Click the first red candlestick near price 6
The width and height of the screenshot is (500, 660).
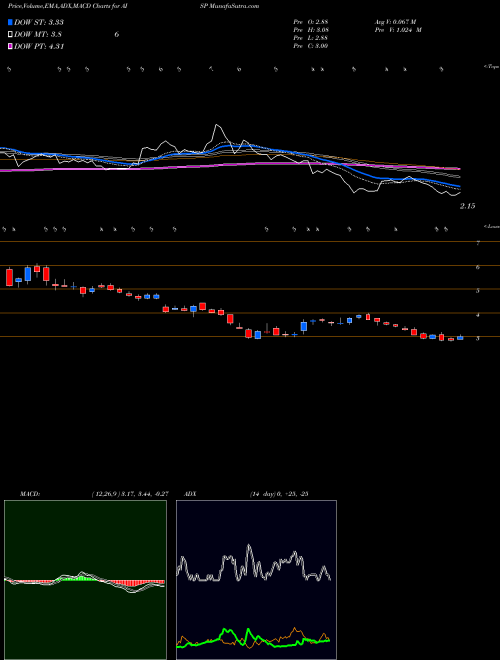pos(9,277)
